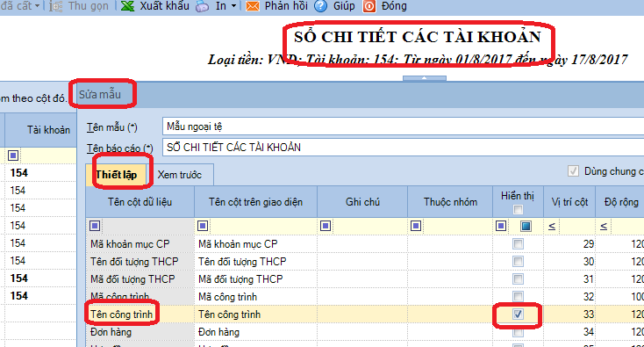The image size is (644, 347).
Task: Open less-or-equal operator under Vị trí cột
Action: [x=552, y=226]
